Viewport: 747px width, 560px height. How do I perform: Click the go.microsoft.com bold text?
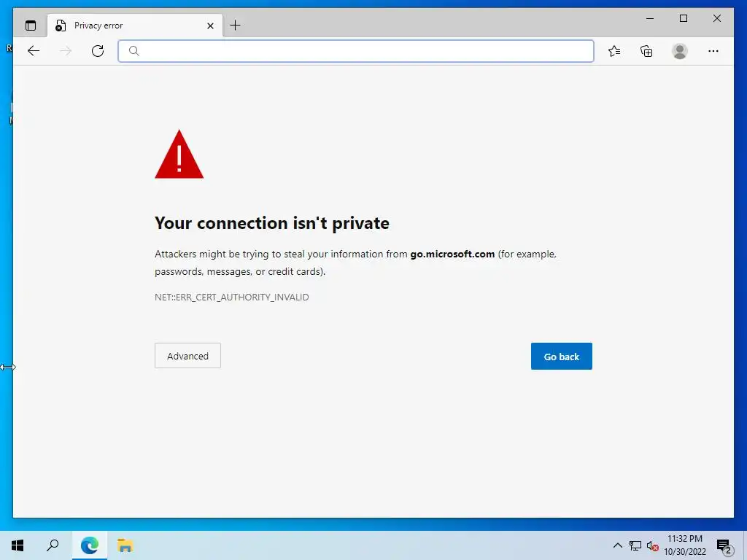[x=452, y=254]
